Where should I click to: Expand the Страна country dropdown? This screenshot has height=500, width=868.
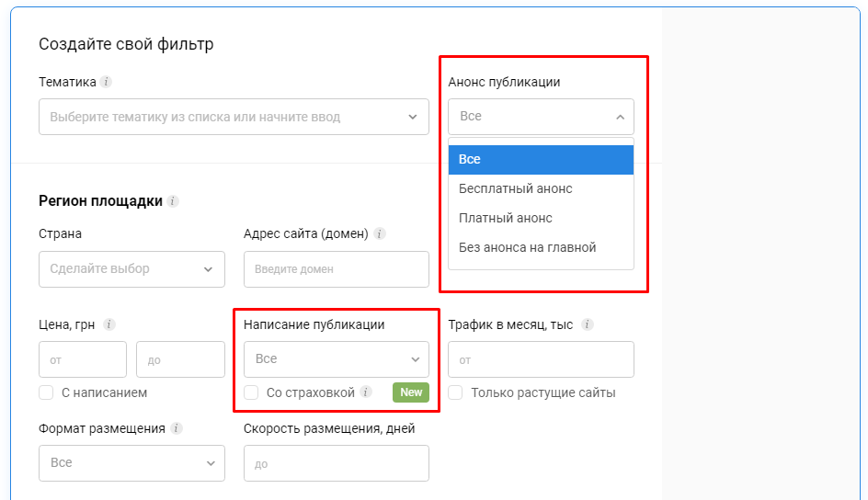tap(131, 269)
